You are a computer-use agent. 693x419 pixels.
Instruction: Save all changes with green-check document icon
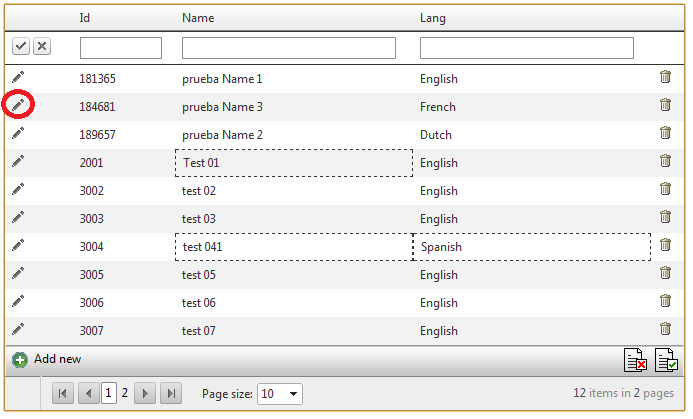click(666, 360)
